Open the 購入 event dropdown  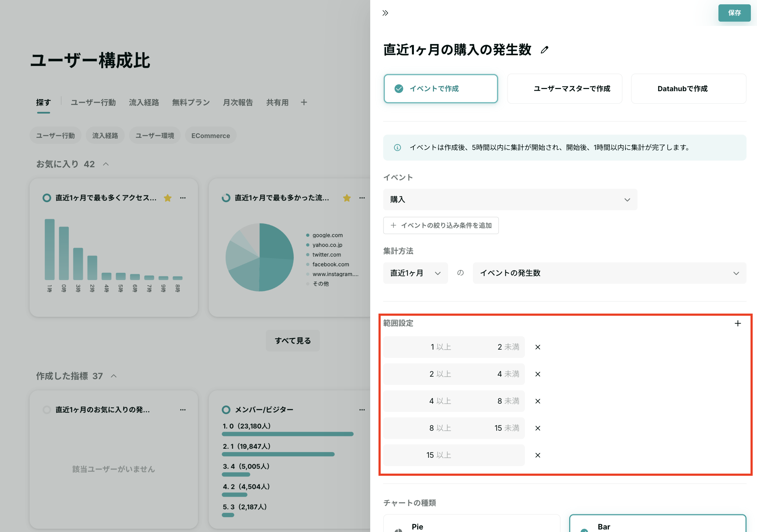tap(510, 199)
